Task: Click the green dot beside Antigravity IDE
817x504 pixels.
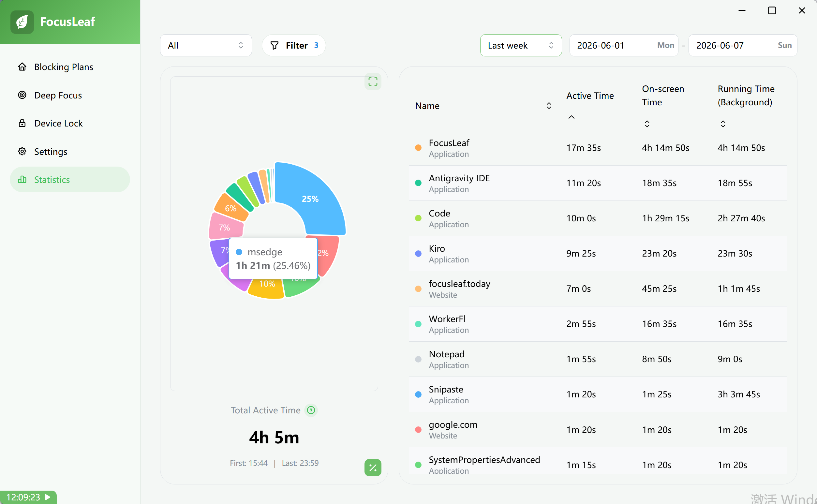Action: [418, 183]
